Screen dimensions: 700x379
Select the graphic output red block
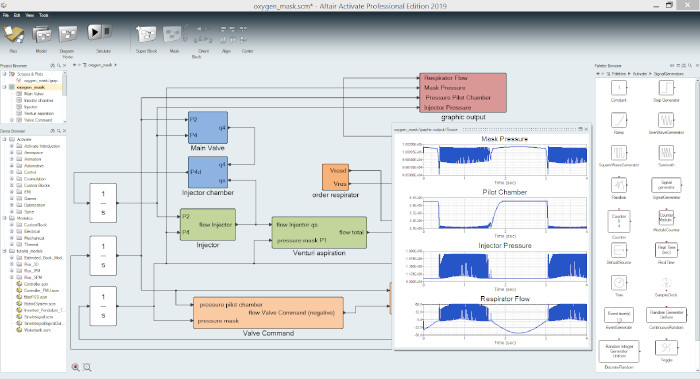pyautogui.click(x=463, y=93)
